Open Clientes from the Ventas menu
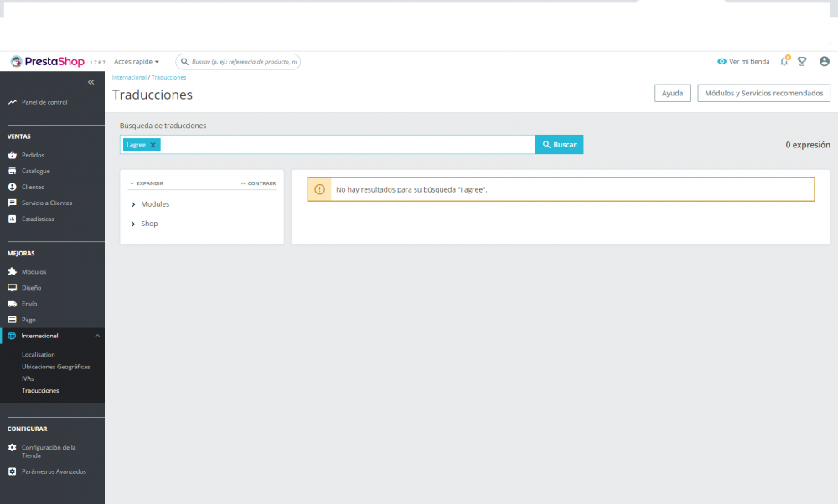 click(x=34, y=187)
